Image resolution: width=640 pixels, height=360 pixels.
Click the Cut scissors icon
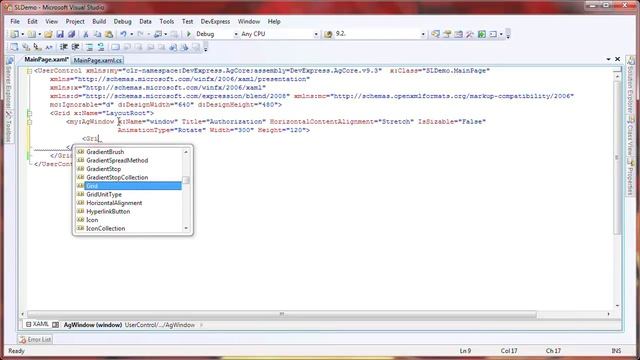(86, 34)
